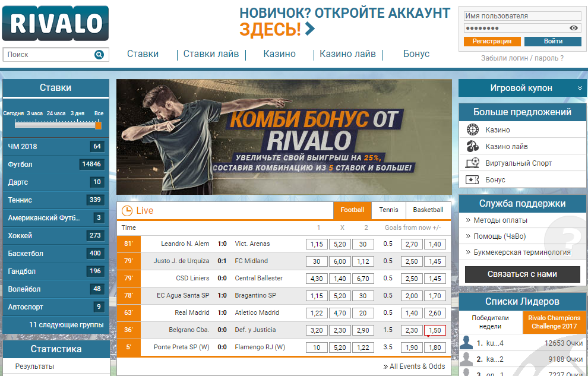The height and width of the screenshot is (376, 588).
Task: Click Atletico Madrid team name
Action: [257, 312]
